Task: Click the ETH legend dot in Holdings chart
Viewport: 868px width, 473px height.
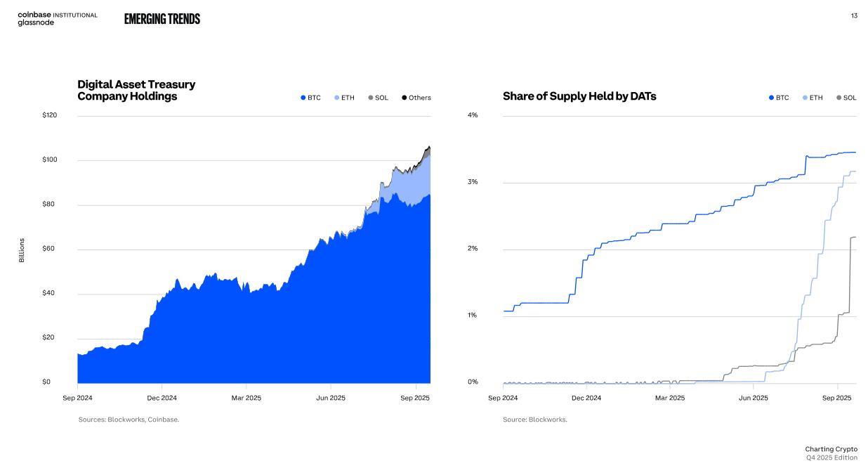Action: click(336, 98)
